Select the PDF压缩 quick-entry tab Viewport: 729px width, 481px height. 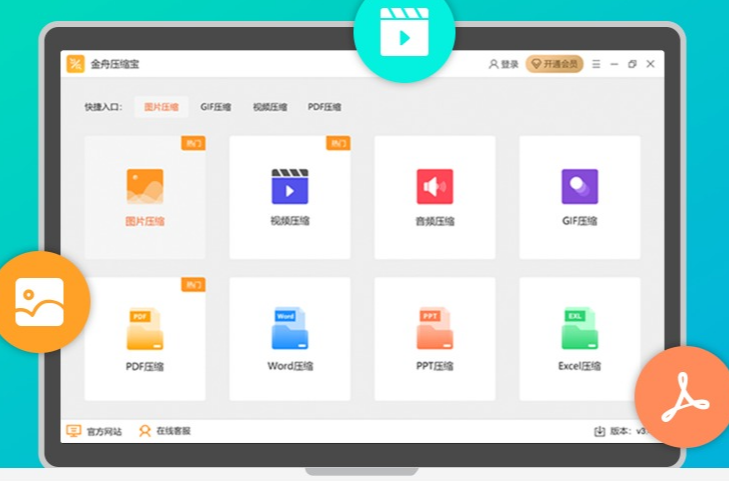click(x=325, y=107)
